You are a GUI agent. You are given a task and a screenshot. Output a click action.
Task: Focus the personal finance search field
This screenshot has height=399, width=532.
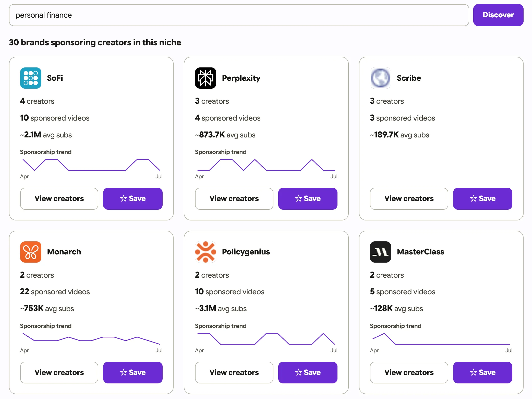[x=239, y=15]
